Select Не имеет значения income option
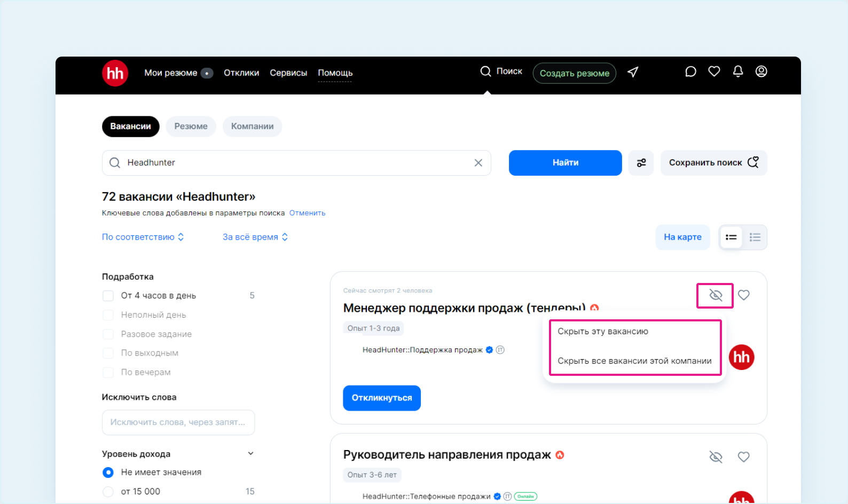The image size is (848, 504). pyautogui.click(x=108, y=472)
